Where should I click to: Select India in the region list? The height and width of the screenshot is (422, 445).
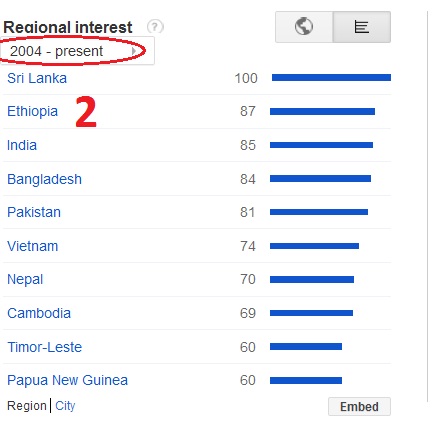tap(22, 145)
